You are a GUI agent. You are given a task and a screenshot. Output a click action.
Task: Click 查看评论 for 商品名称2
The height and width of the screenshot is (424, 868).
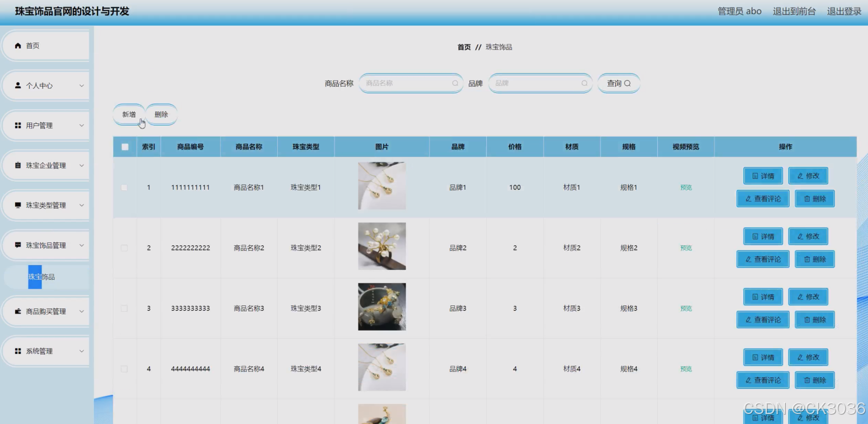(763, 259)
